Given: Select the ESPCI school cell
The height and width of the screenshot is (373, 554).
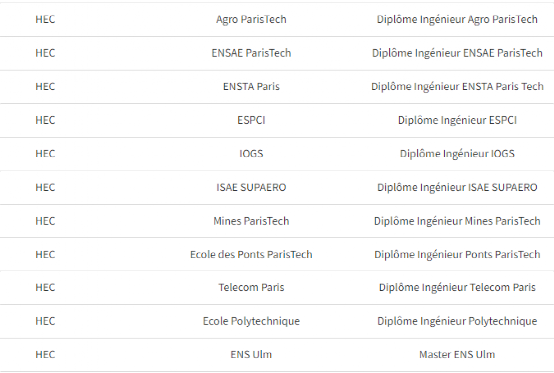Looking at the screenshot, I should (x=251, y=120).
